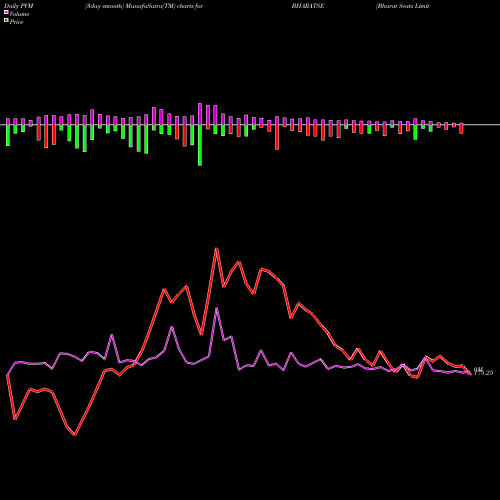
Task: Click the Price legend color swatch
Action: [x=6, y=21]
